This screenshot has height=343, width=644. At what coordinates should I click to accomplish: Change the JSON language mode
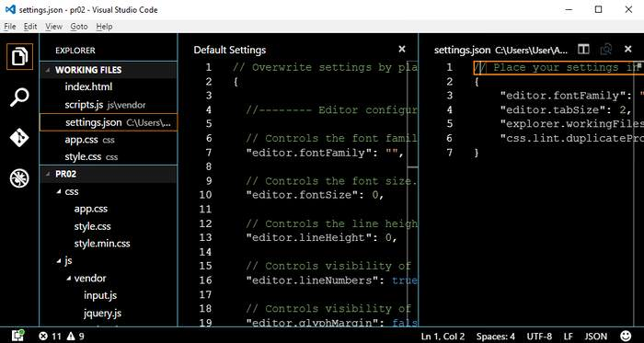[596, 337]
